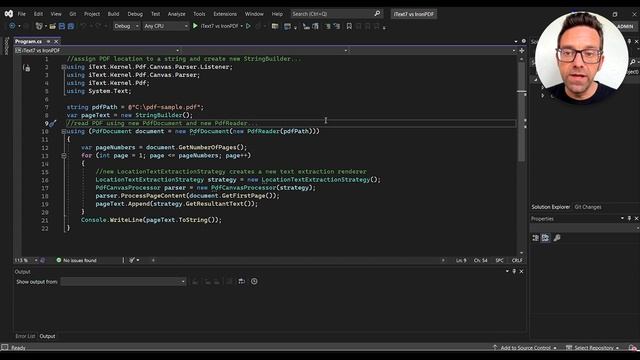Click the iText7 vs IronPDF title button

coord(414,14)
